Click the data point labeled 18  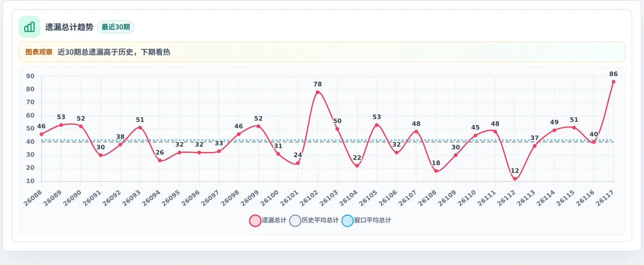tap(436, 171)
